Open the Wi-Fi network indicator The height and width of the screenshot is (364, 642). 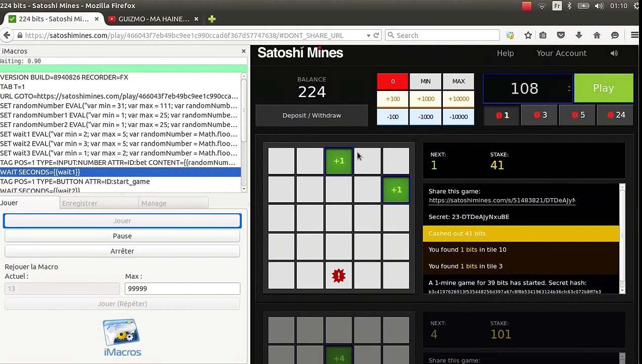[x=542, y=6]
